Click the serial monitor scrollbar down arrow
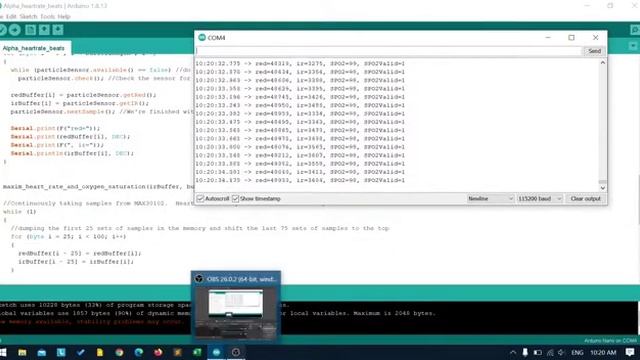 pos(602,188)
